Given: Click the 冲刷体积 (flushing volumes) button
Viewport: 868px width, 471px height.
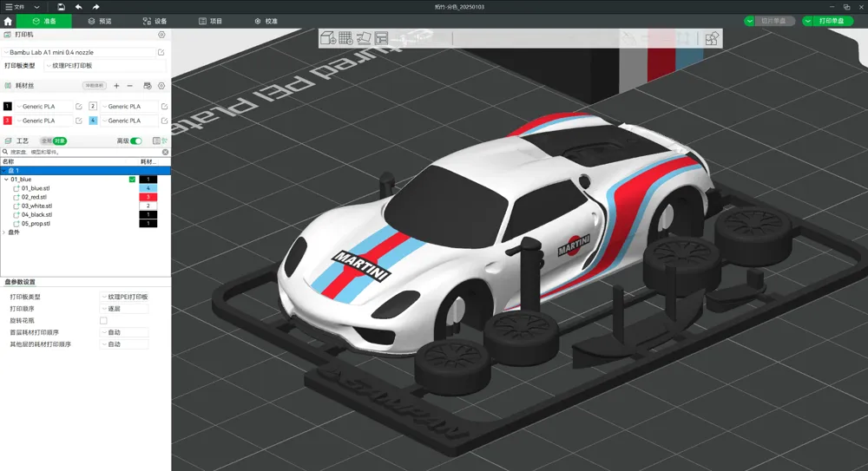Looking at the screenshot, I should pos(94,86).
